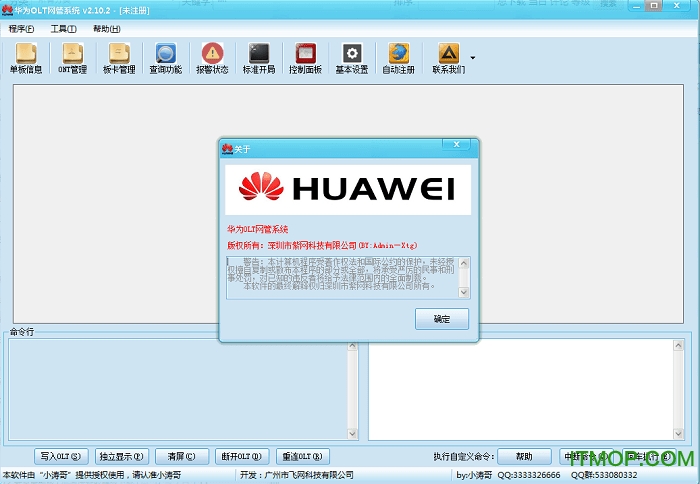Expand the toolbar overflow arrow next to 联系我们
This screenshot has height=484, width=700.
pyautogui.click(x=473, y=58)
